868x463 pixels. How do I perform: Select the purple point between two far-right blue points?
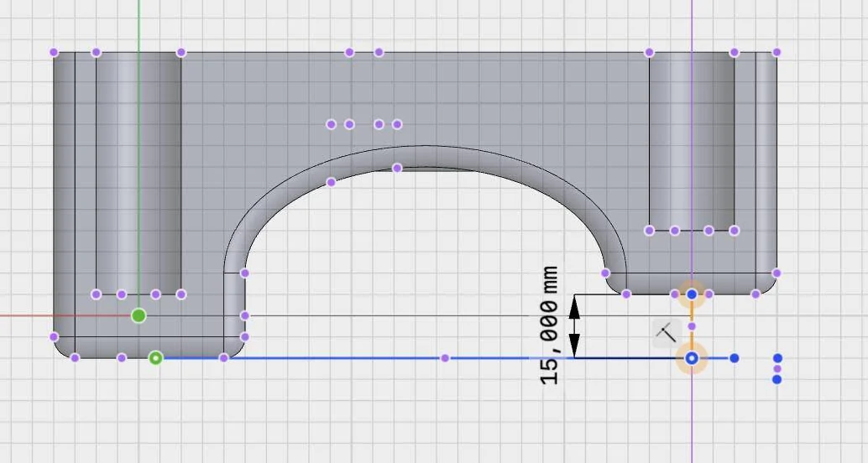tap(777, 369)
